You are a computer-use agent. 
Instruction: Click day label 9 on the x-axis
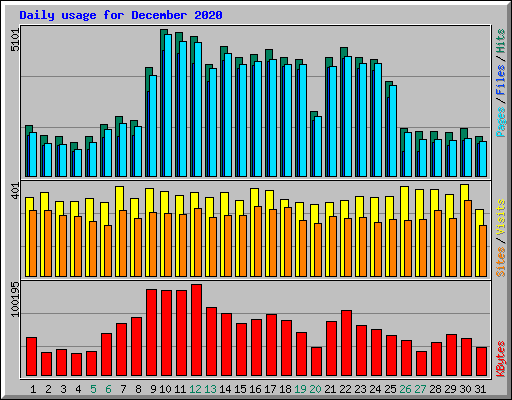click(153, 389)
